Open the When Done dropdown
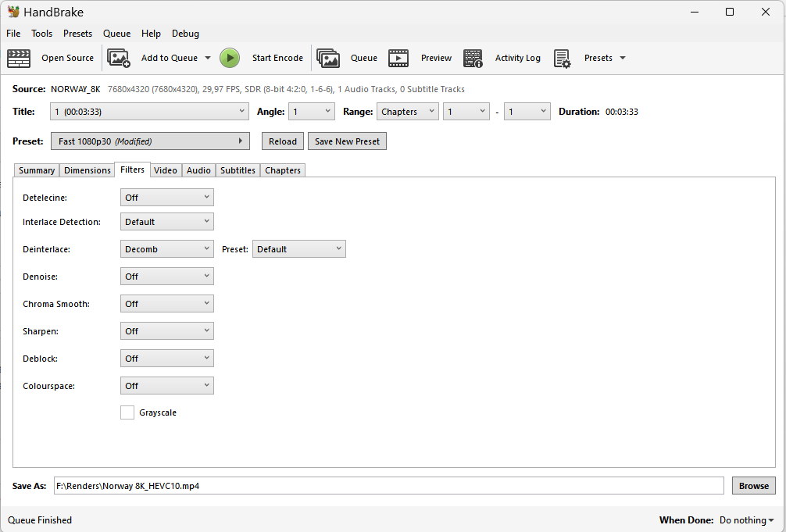 [747, 520]
